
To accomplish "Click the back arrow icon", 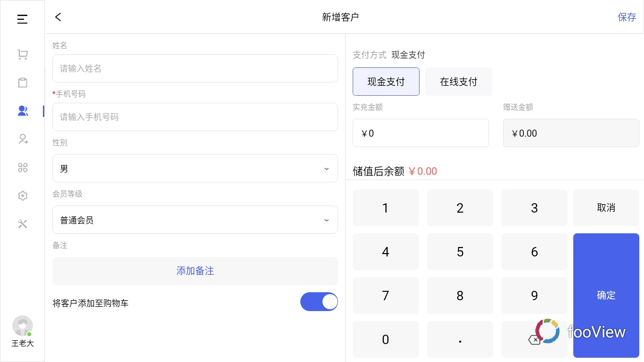I will 58,17.
